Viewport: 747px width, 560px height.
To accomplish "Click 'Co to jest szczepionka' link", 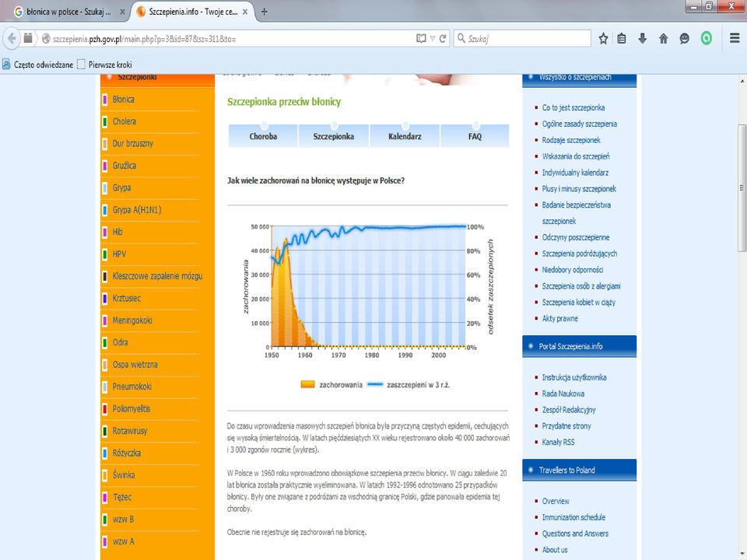I will point(573,107).
